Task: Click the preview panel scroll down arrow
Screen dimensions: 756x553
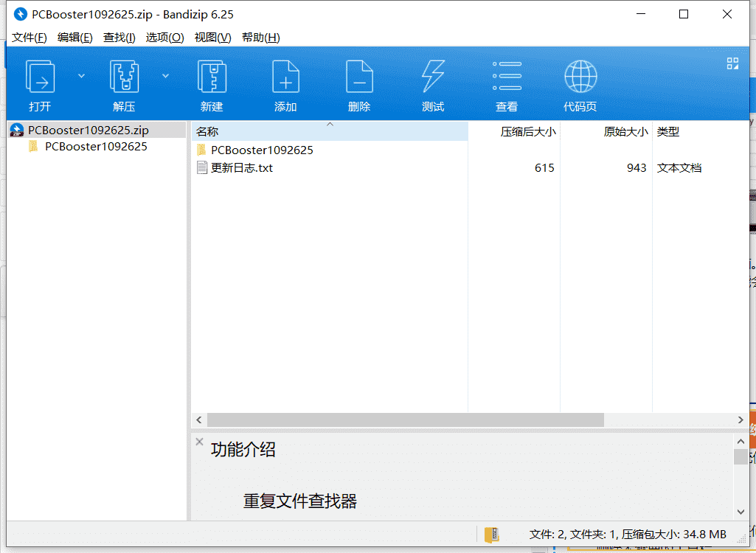Action: pyautogui.click(x=741, y=512)
